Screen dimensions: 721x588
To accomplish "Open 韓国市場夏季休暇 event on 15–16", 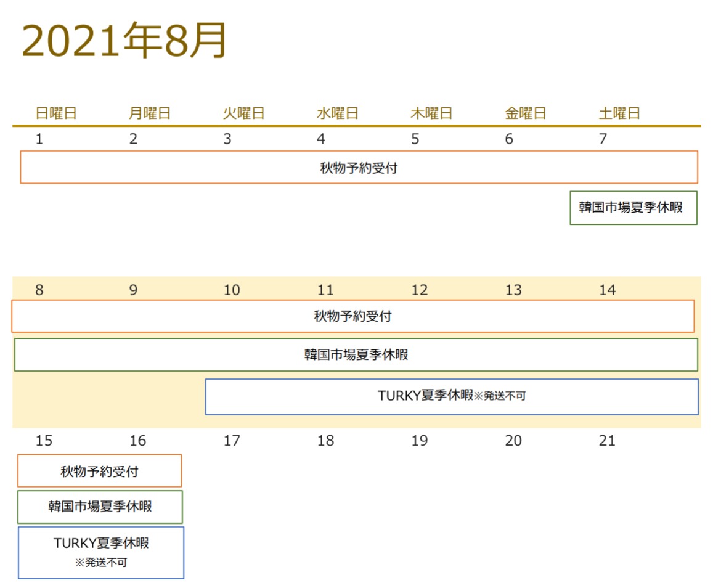I will coord(100,507).
